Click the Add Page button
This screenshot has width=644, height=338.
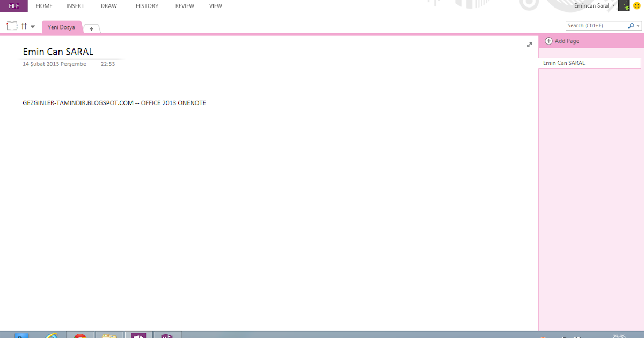pyautogui.click(x=562, y=41)
